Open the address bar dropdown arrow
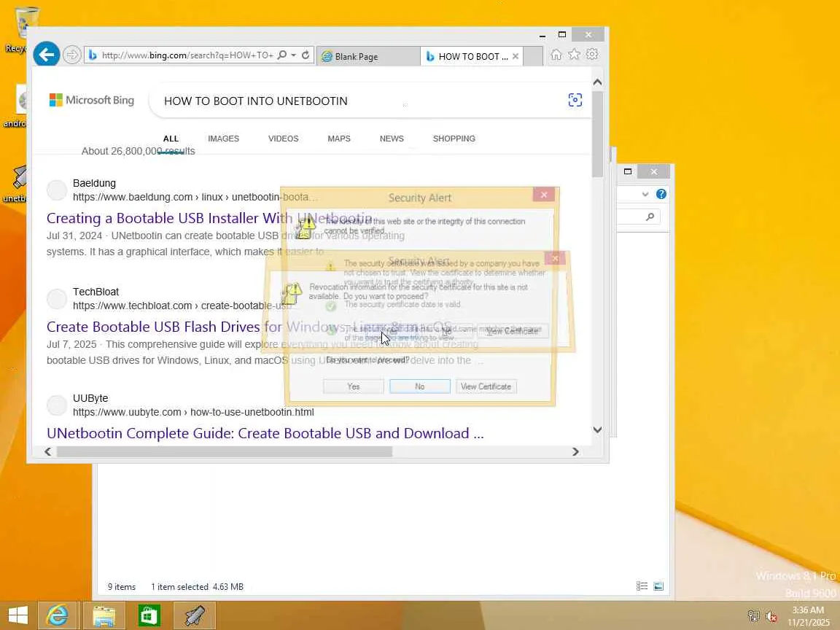Viewport: 840px width, 630px height. (294, 55)
